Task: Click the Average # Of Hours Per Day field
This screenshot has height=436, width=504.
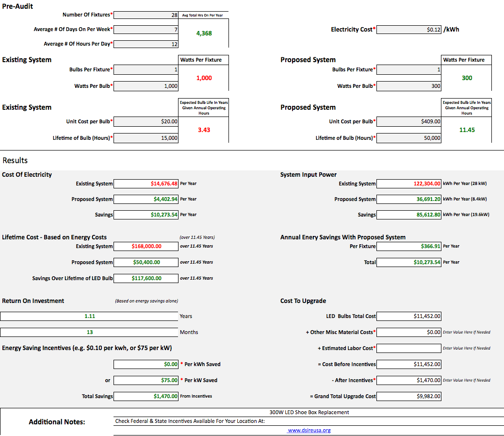Action: click(146, 44)
